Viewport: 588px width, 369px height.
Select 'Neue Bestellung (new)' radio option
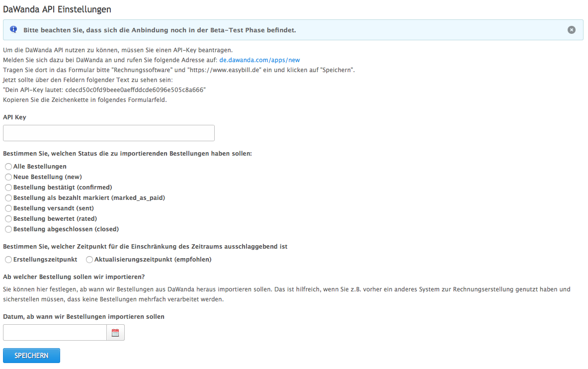pyautogui.click(x=8, y=177)
